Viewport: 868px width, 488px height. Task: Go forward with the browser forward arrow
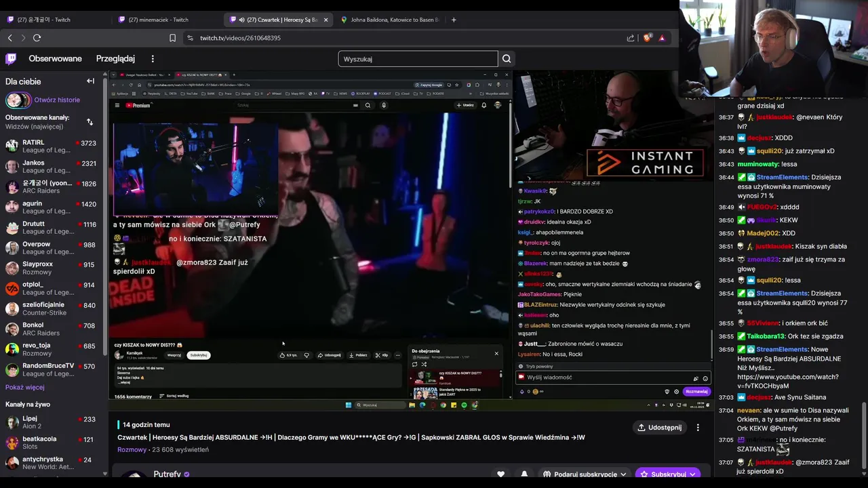click(23, 38)
